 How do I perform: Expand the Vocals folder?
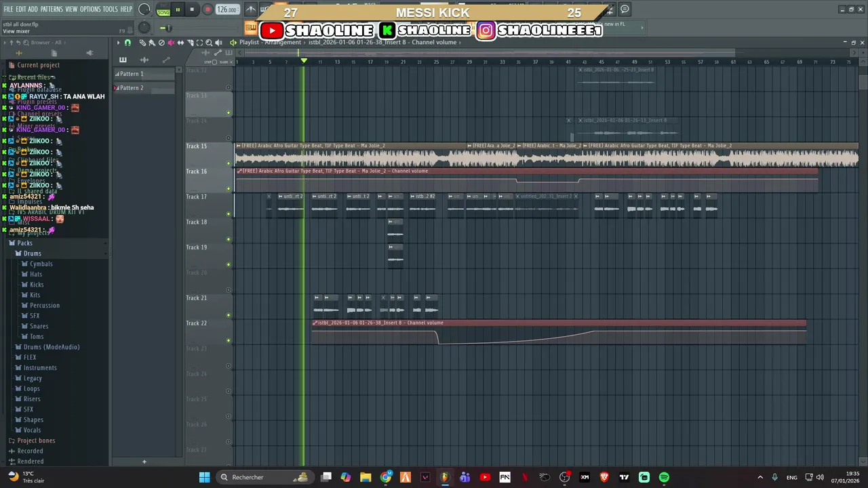click(32, 430)
